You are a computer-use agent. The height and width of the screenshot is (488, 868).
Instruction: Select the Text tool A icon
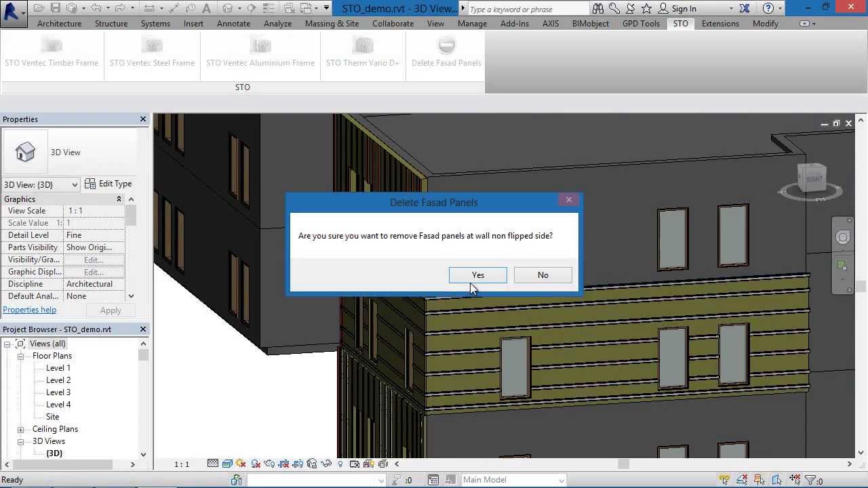coord(207,9)
